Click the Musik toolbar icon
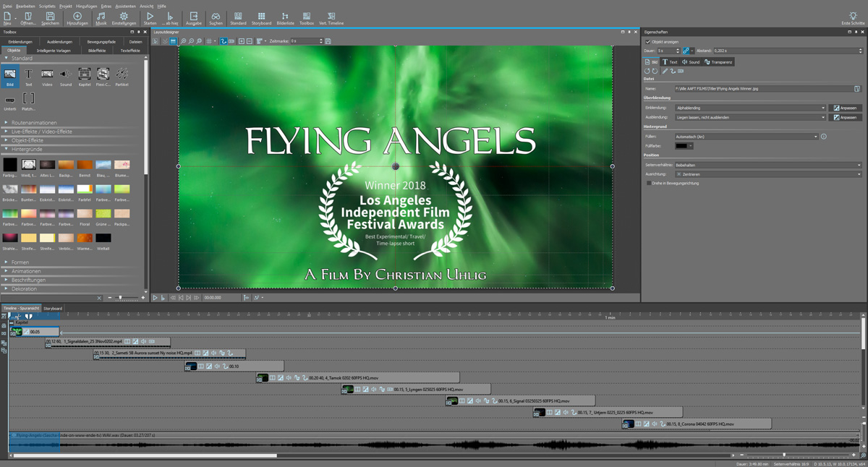Image resolution: width=868 pixels, height=467 pixels. (x=101, y=17)
